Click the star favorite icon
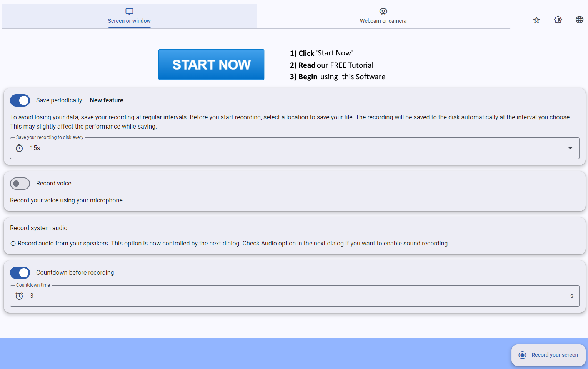Image resolution: width=588 pixels, height=369 pixels. click(536, 20)
